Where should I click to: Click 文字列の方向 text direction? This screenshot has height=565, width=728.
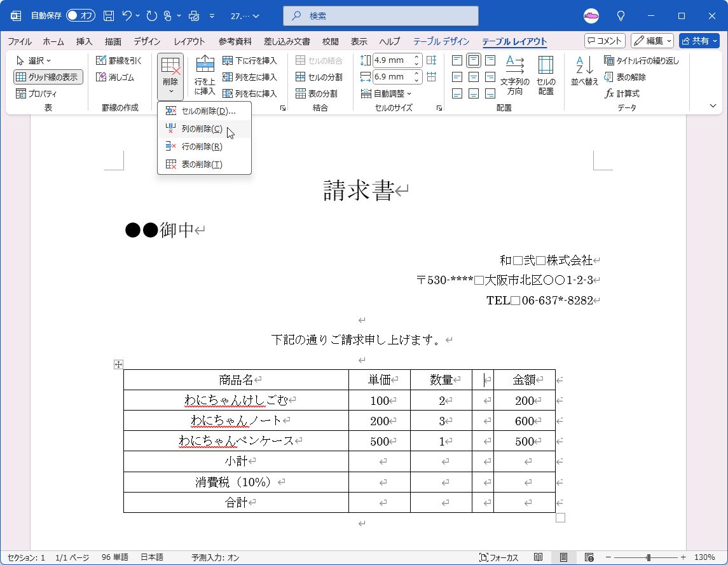click(x=515, y=76)
